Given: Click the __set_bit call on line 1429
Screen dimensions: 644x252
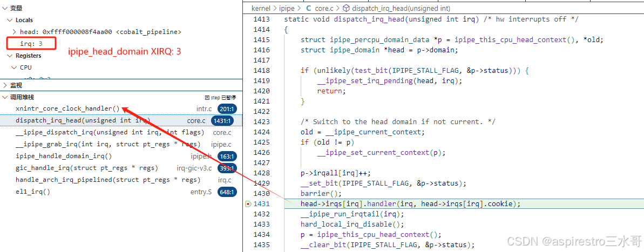Looking at the screenshot, I should click(384, 183).
